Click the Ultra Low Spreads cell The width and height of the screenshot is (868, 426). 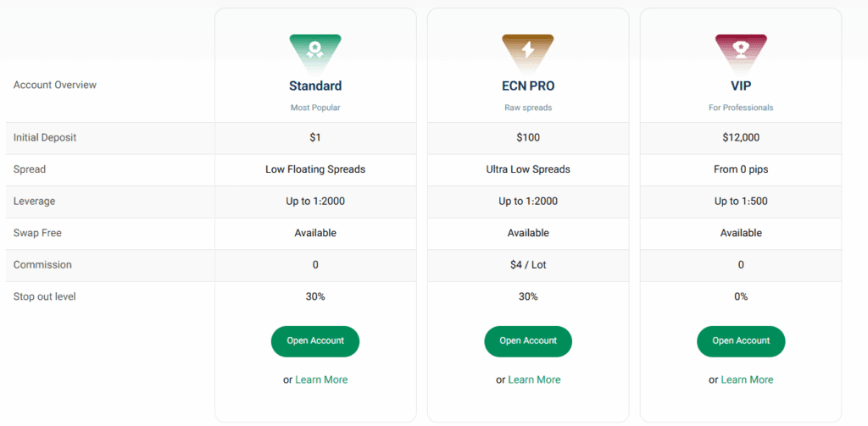(x=528, y=169)
